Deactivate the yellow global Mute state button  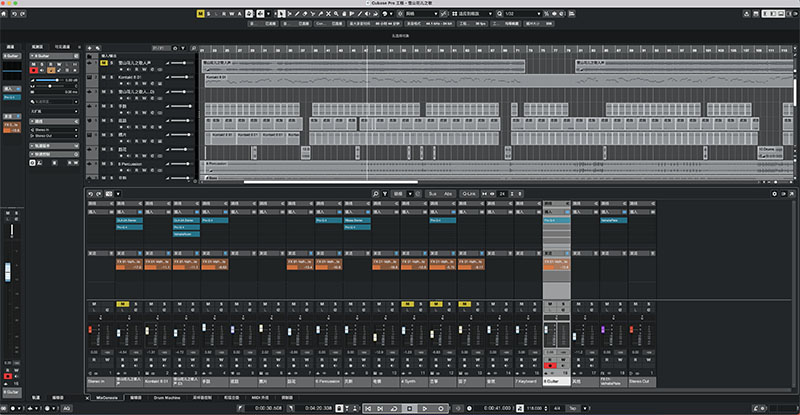coord(201,14)
